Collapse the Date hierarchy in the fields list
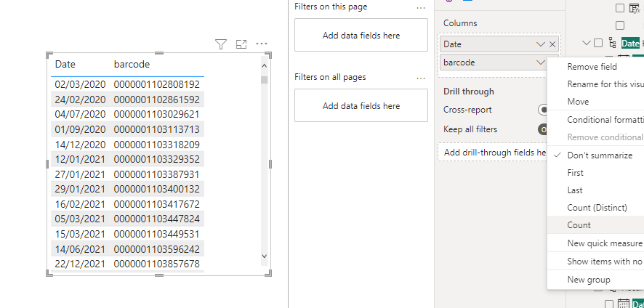 click(587, 43)
